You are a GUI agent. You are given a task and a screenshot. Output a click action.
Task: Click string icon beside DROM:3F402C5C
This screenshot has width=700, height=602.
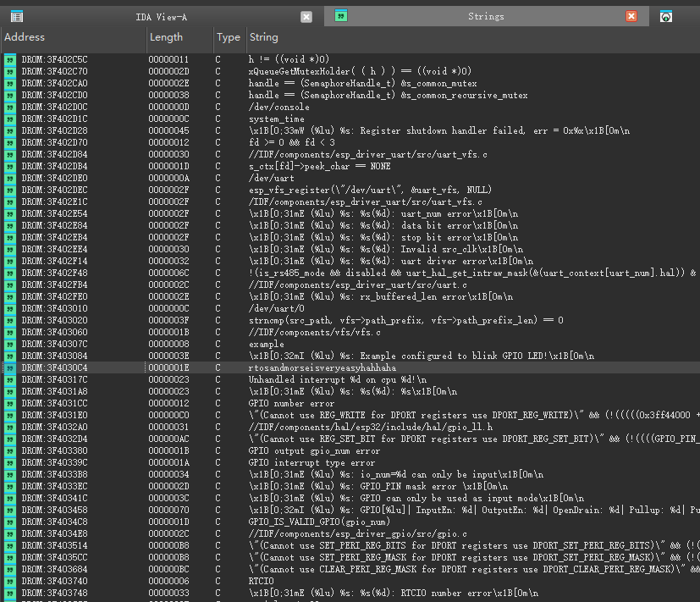tap(10, 60)
